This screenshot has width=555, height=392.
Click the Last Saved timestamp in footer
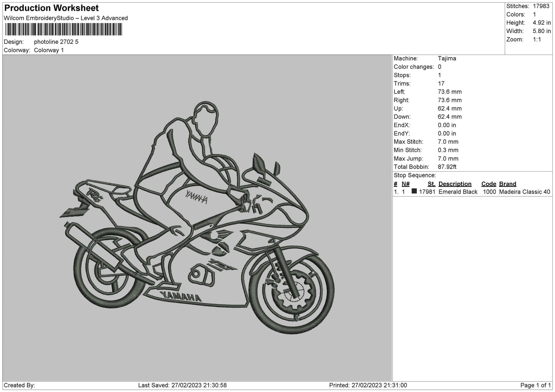coord(182,385)
